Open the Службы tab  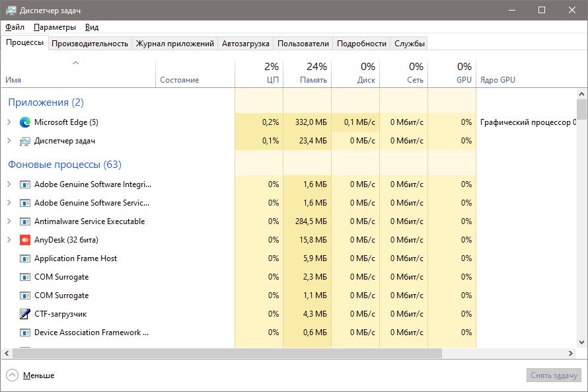click(x=410, y=44)
